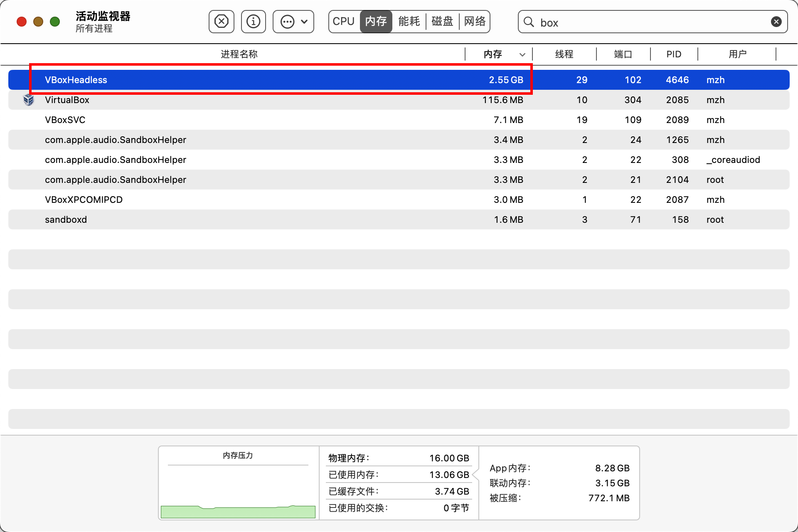This screenshot has height=532, width=798.
Task: Click the stop process (X) toolbar icon
Action: [x=221, y=21]
